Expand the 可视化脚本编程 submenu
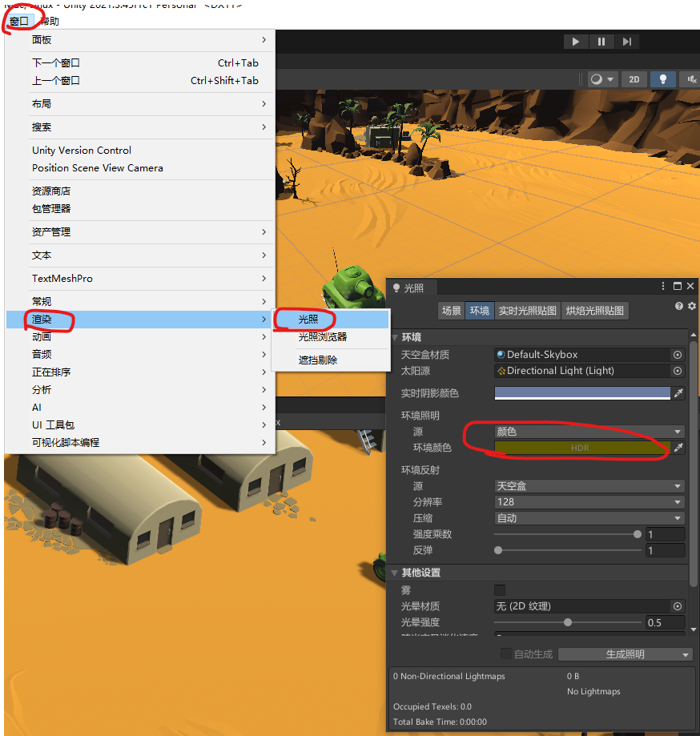Viewport: 700px width, 736px height. click(140, 443)
